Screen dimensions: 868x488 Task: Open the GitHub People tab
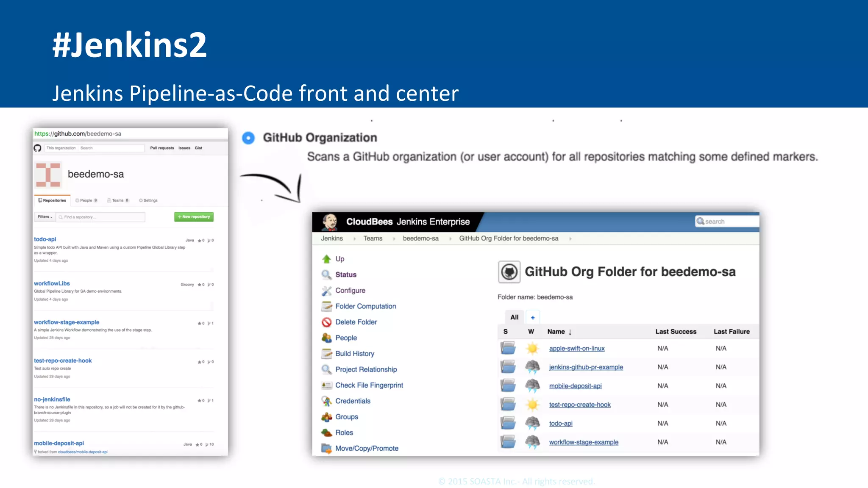[x=86, y=200]
